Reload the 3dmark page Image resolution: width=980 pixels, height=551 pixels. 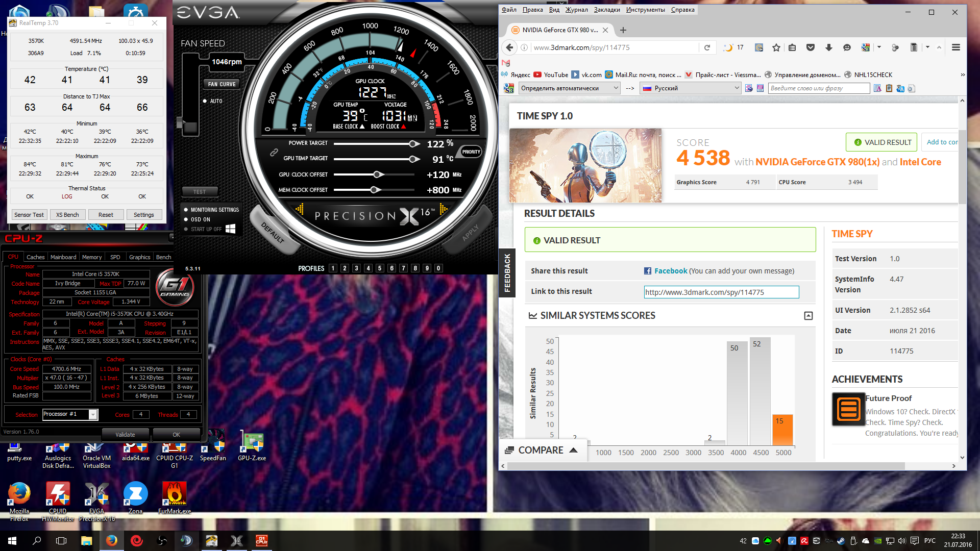(x=707, y=47)
